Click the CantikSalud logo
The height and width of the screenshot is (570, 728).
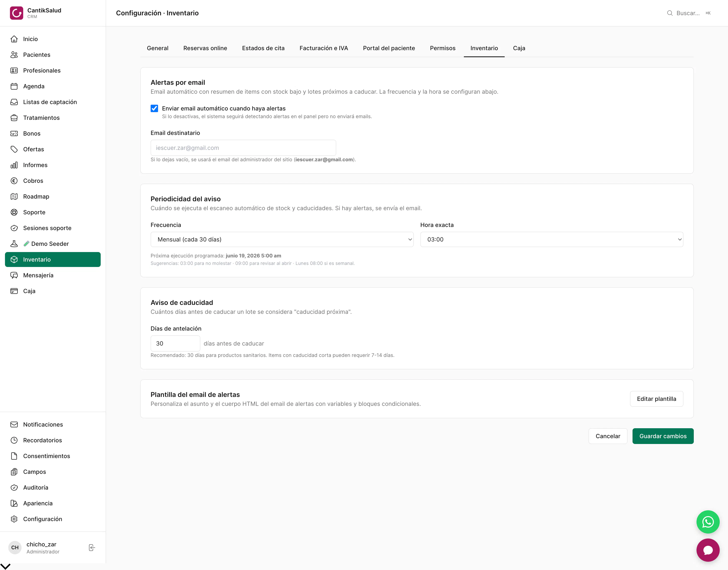point(16,13)
